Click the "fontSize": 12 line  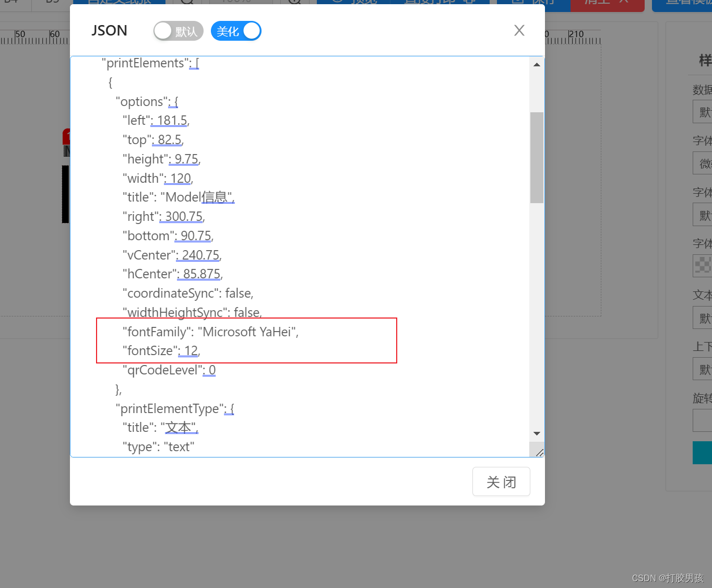[161, 351]
